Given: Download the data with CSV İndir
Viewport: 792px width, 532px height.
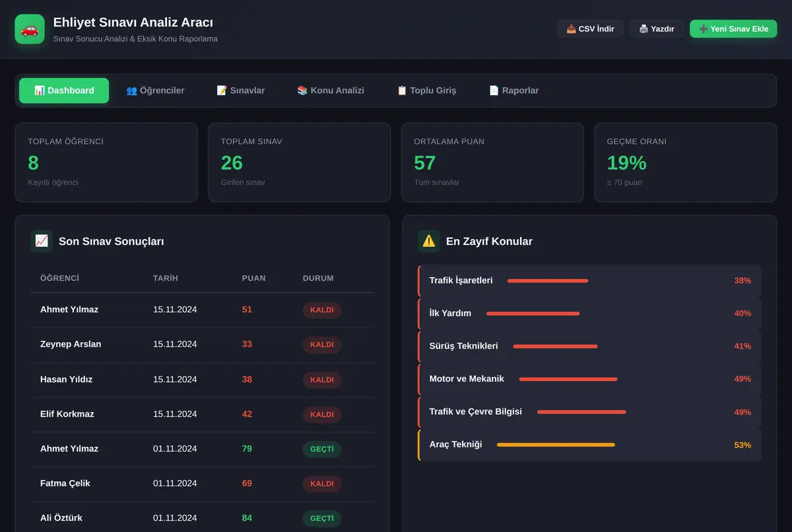Looking at the screenshot, I should tap(591, 29).
